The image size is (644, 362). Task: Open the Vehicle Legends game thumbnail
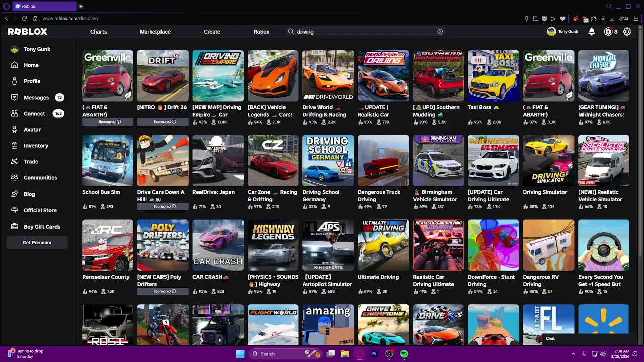273,76
